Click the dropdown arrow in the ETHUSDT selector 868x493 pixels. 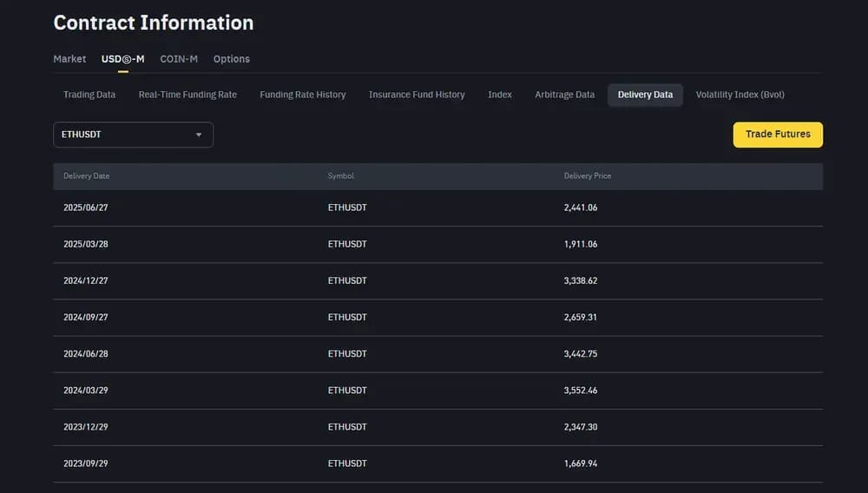(199, 135)
